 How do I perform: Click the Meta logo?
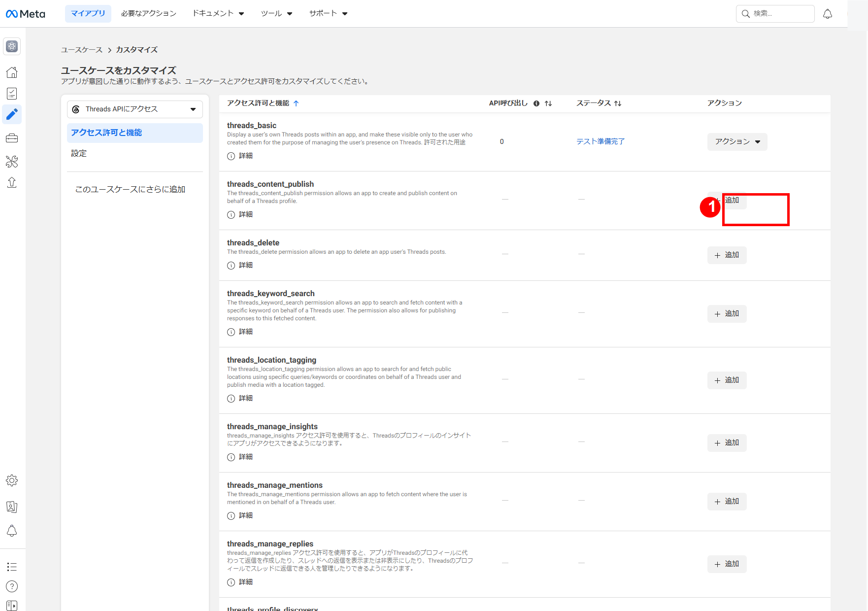pos(25,14)
